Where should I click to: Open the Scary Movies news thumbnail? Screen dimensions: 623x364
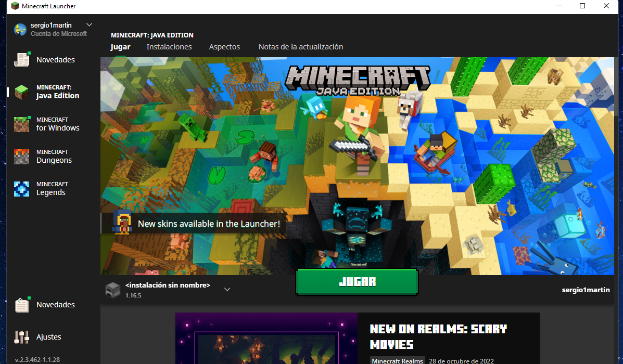pos(266,338)
